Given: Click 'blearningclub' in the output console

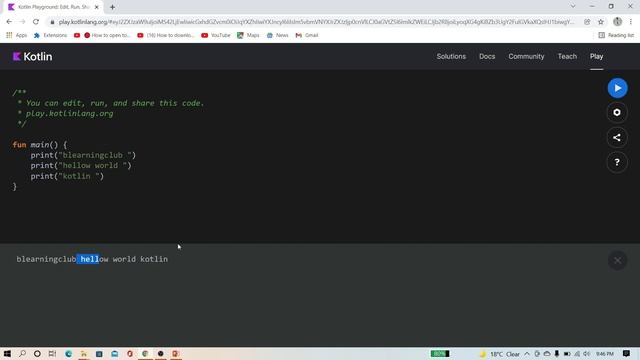Looking at the screenshot, I should point(46,259).
